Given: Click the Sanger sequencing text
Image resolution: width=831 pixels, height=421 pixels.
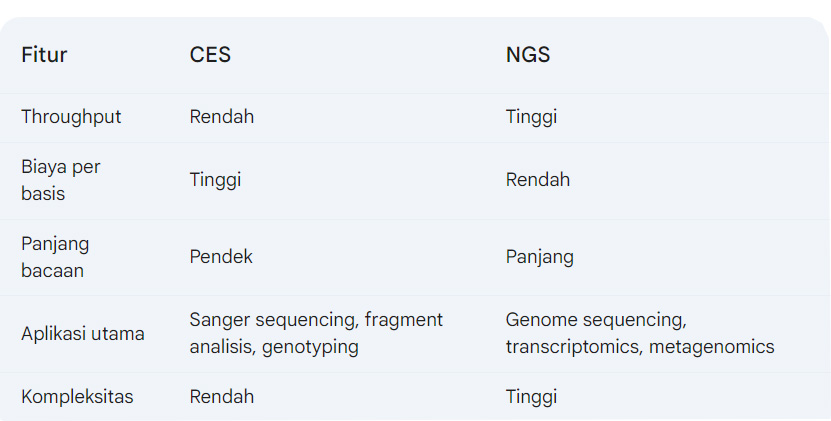Looking at the screenshot, I should pyautogui.click(x=274, y=321).
